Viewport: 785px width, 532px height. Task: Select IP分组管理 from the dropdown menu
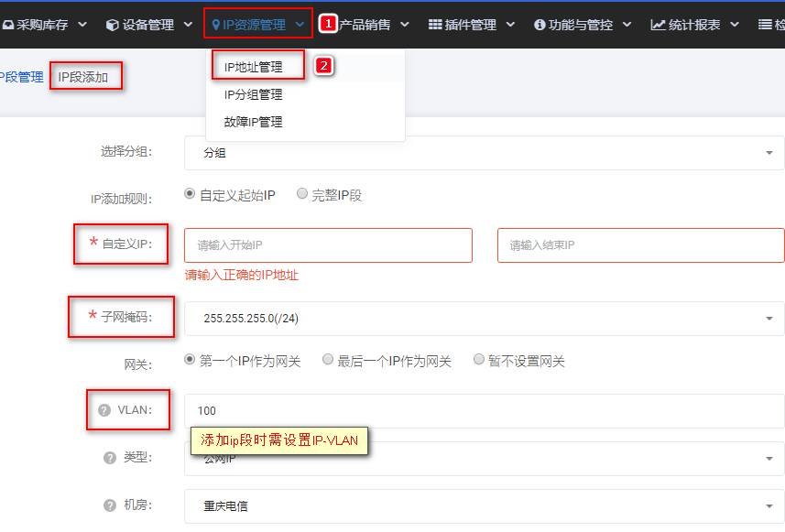(254, 94)
